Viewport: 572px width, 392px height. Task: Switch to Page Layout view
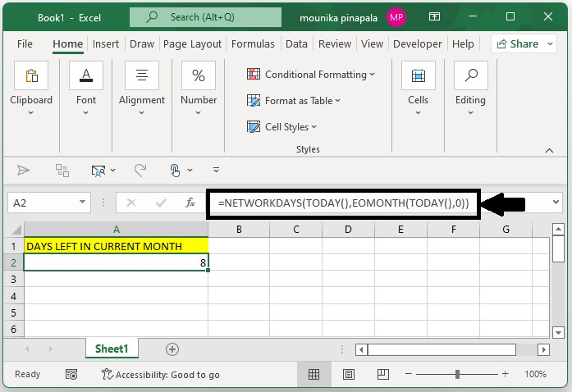(349, 374)
